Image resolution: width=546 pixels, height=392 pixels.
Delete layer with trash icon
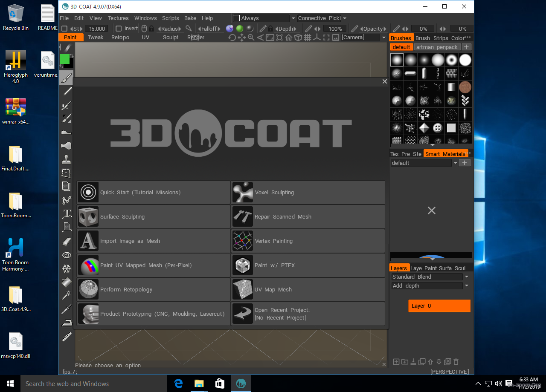coord(456,362)
